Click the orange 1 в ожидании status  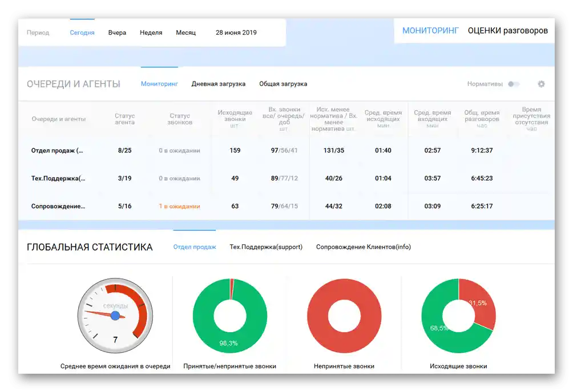pos(179,206)
